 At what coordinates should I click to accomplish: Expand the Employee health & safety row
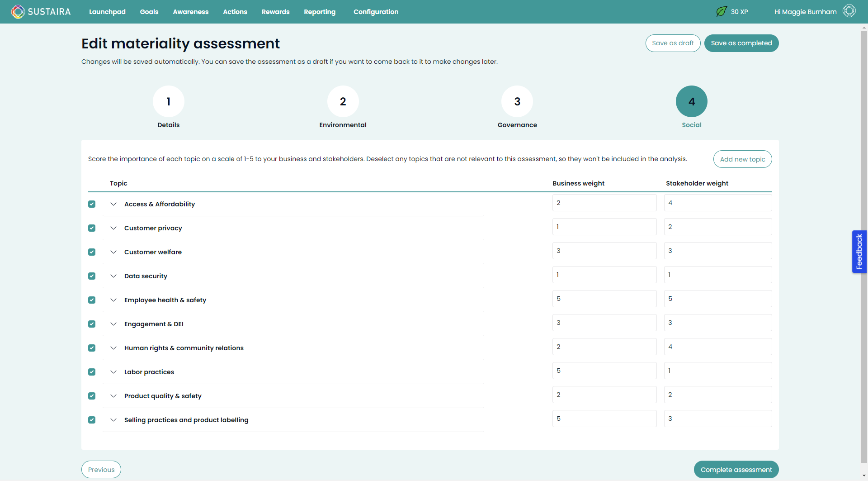point(113,300)
